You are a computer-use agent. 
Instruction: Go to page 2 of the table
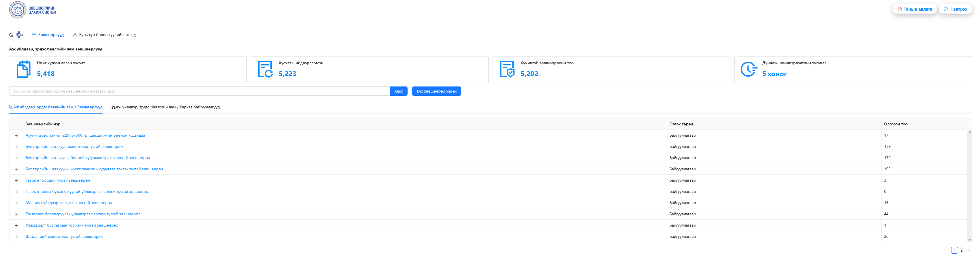961,250
